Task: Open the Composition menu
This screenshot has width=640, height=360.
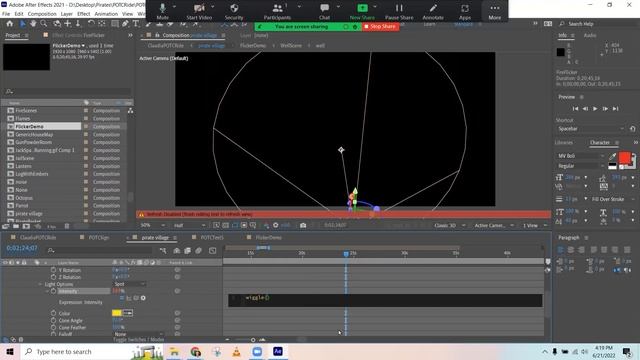Action: pos(42,14)
